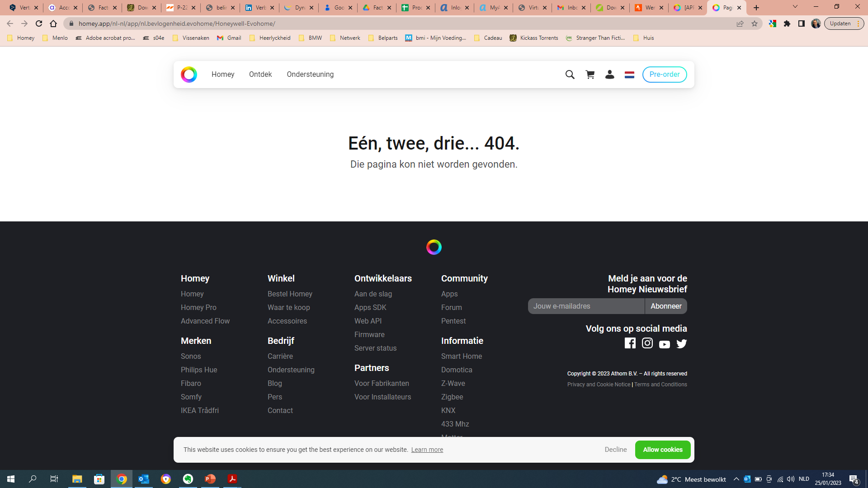Viewport: 868px width, 488px height.
Task: Click the user account icon
Action: 609,75
